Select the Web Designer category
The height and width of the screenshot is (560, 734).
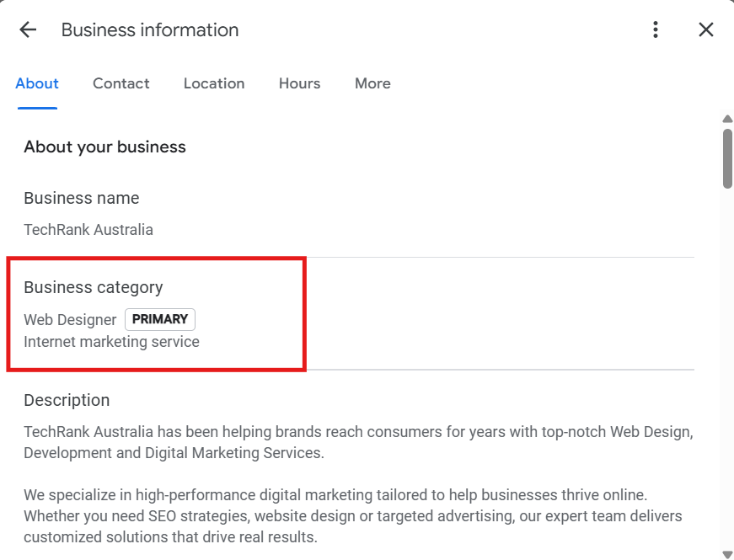pos(70,320)
